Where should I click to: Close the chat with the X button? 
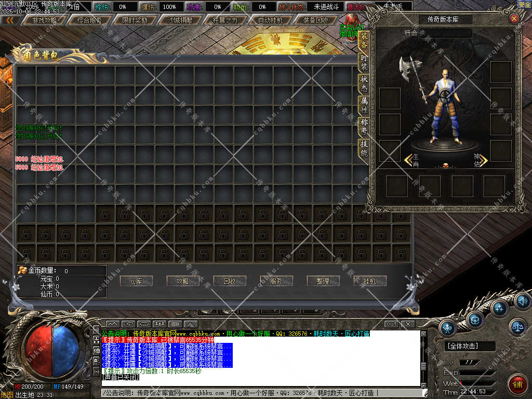[x=408, y=324]
